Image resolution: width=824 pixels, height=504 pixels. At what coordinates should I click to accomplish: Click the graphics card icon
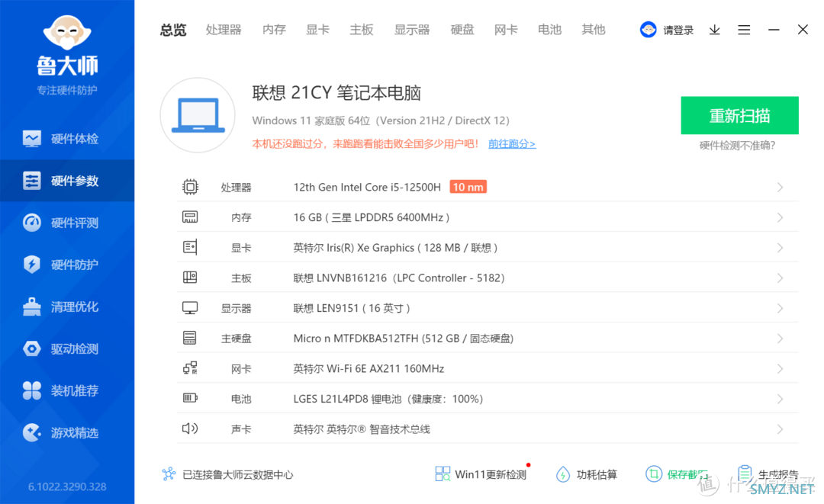pyautogui.click(x=190, y=247)
